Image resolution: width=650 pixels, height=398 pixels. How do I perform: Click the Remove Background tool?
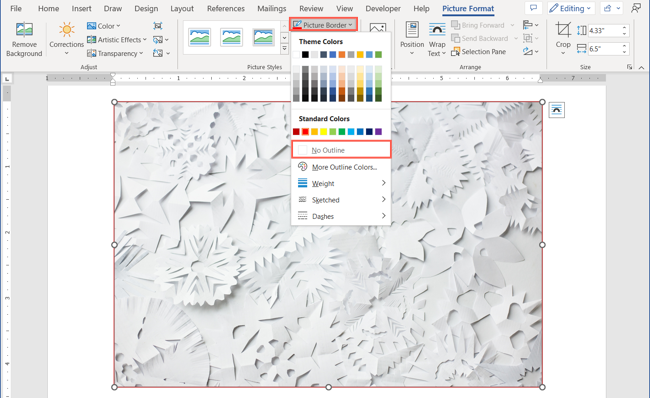24,40
